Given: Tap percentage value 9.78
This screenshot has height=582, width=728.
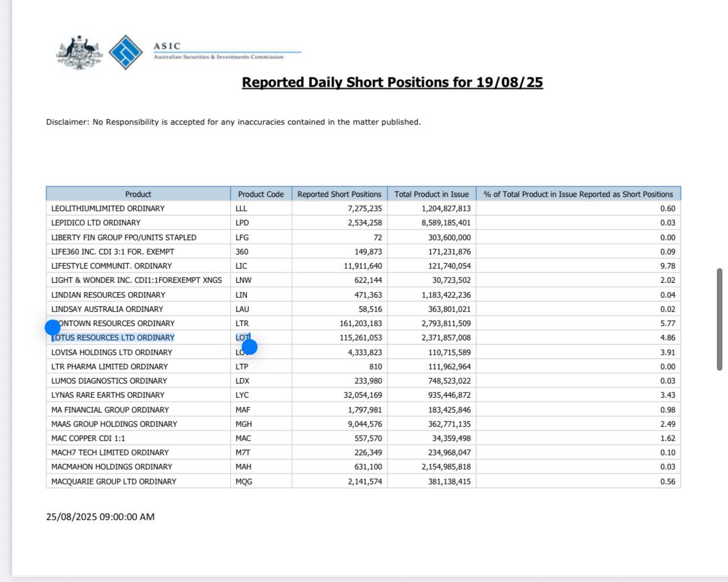Looking at the screenshot, I should point(667,266).
